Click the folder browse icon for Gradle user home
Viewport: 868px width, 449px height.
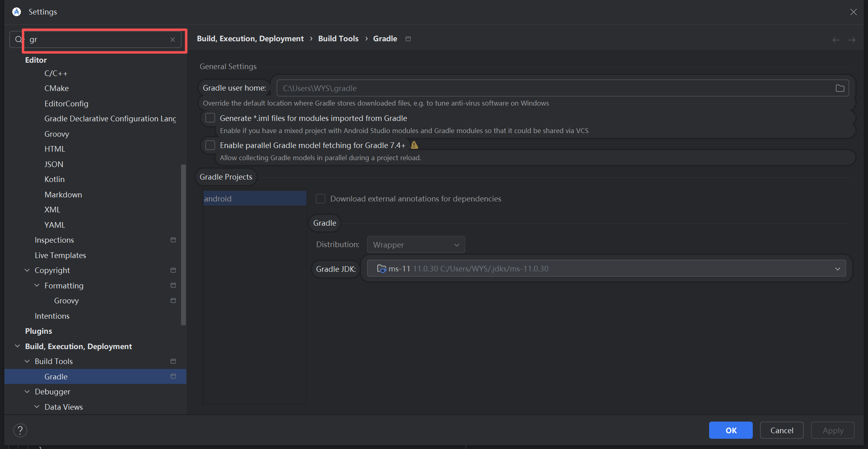click(x=840, y=88)
